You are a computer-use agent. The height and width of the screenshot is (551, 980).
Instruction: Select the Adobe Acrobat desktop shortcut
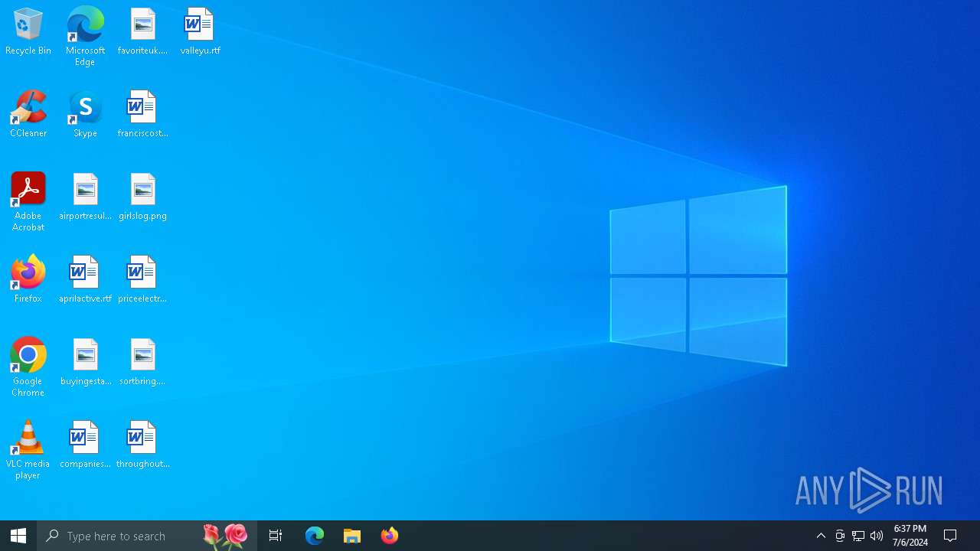coord(28,202)
